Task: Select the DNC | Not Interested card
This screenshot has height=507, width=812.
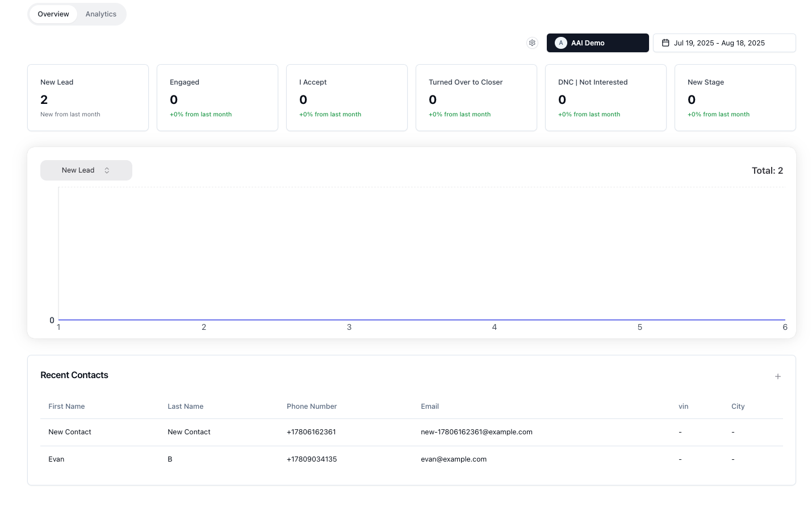Action: click(x=605, y=97)
